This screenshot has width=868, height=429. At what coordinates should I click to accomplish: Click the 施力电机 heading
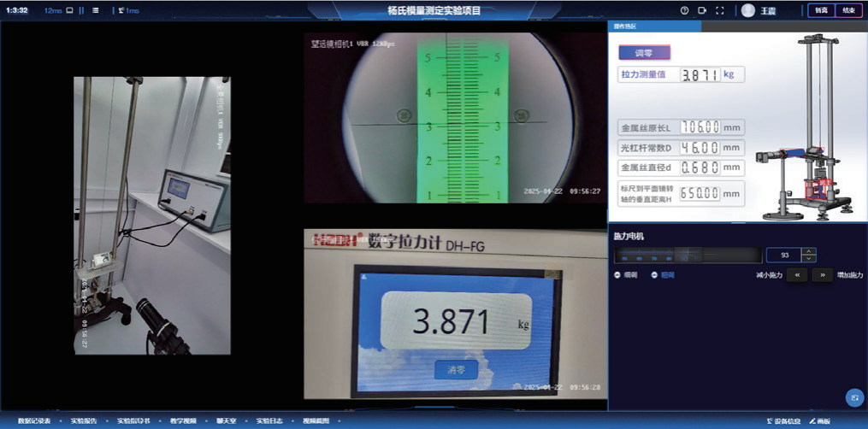click(x=629, y=236)
